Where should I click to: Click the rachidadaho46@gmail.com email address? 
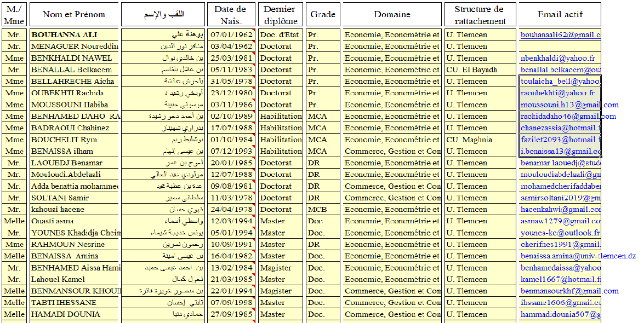tap(568, 116)
